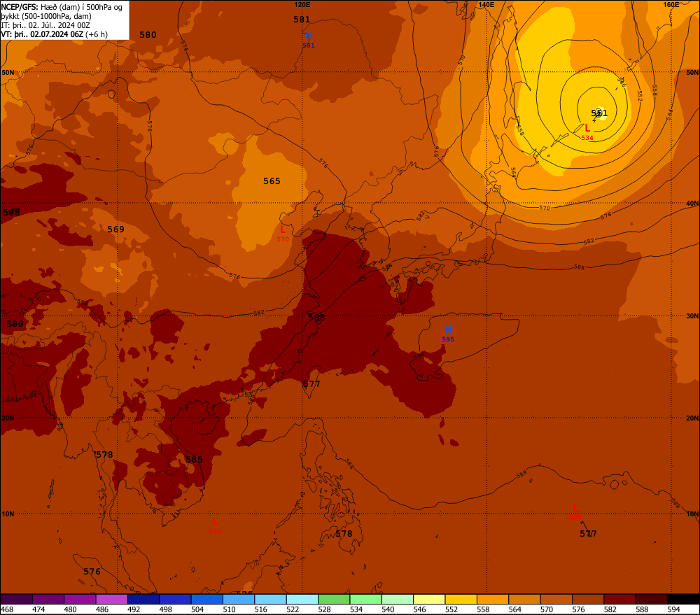The height and width of the screenshot is (615, 700).
Task: Select the red L 570 low marker
Action: click(283, 234)
